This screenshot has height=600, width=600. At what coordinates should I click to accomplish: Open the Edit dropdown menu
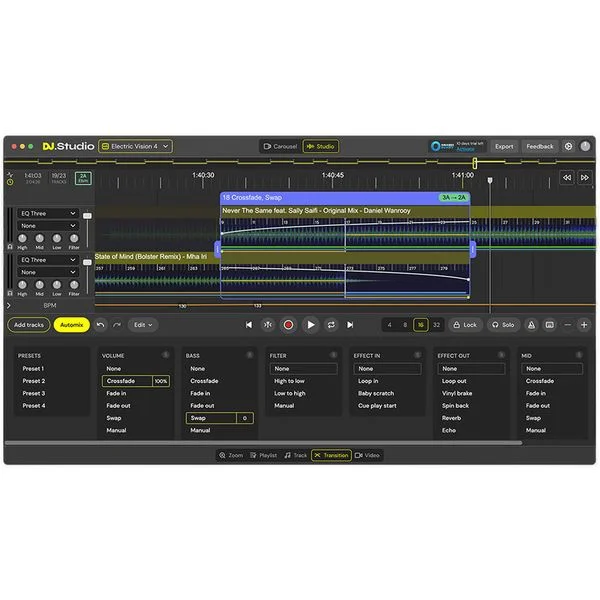(143, 325)
